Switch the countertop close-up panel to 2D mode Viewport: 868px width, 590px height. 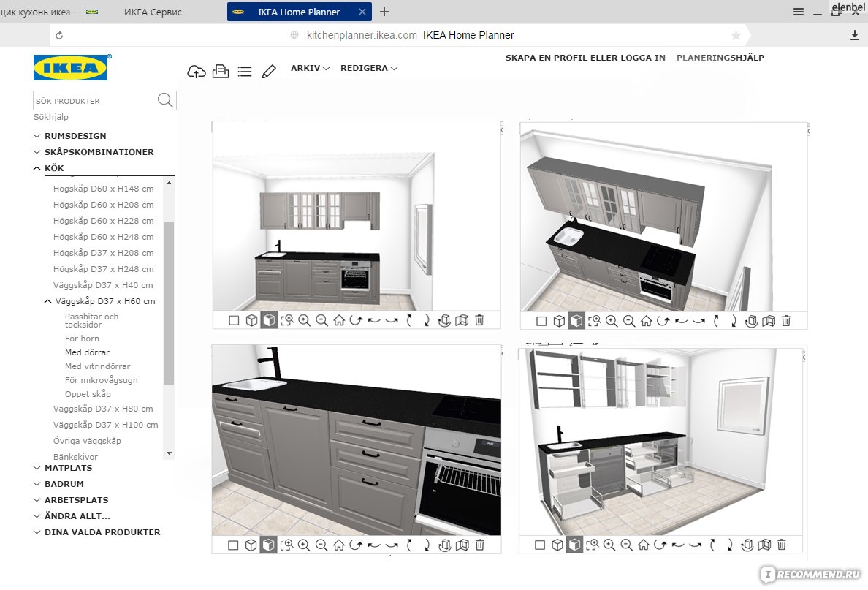(x=233, y=545)
